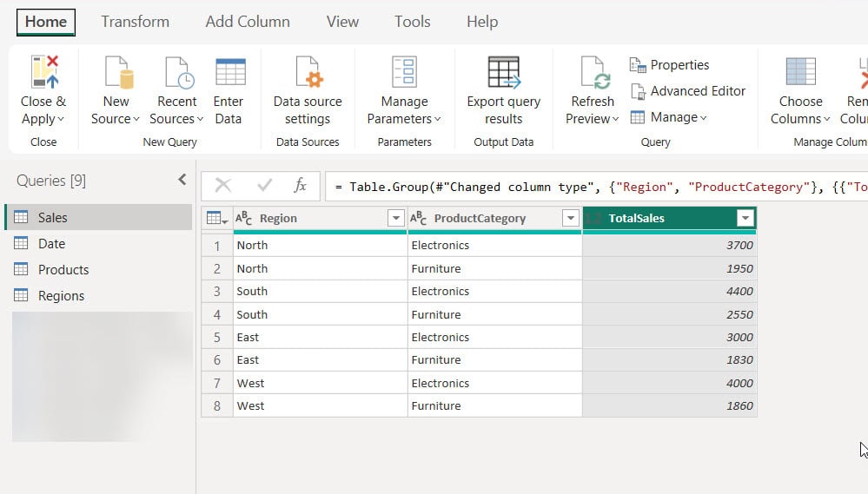Open the TotalSales column filter dropdown

tap(745, 218)
